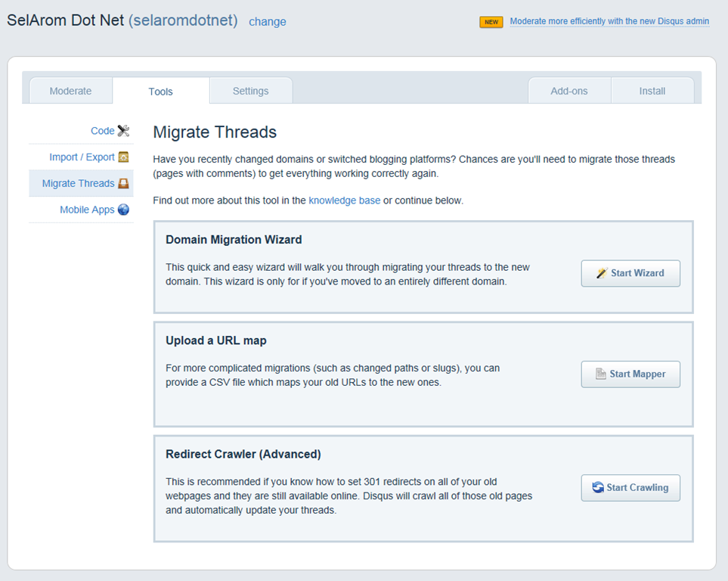728x581 pixels.
Task: Click the refresh icon on Start Crawling
Action: [x=598, y=488]
